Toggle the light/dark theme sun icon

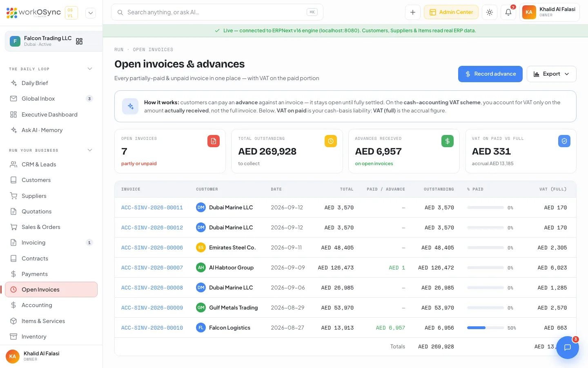click(x=490, y=12)
